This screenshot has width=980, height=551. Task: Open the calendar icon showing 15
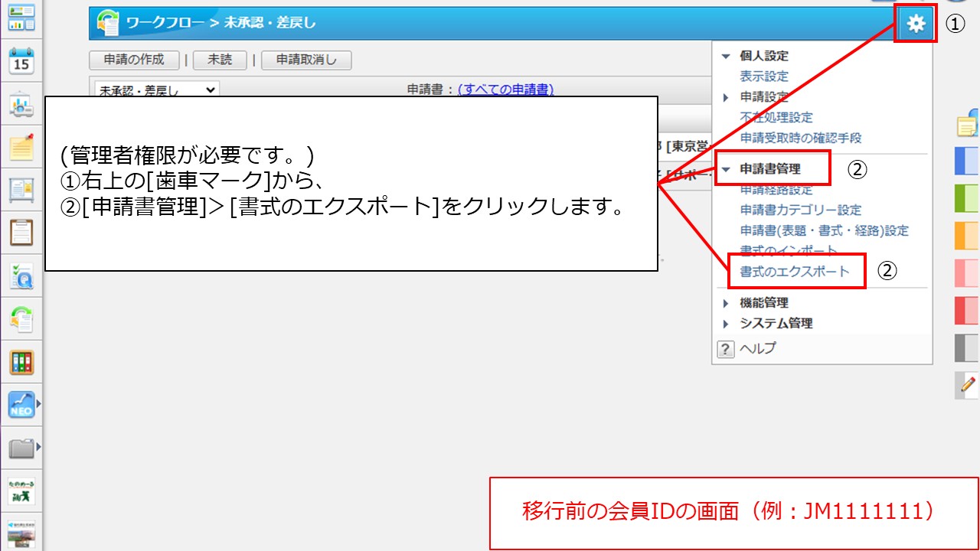pos(21,60)
